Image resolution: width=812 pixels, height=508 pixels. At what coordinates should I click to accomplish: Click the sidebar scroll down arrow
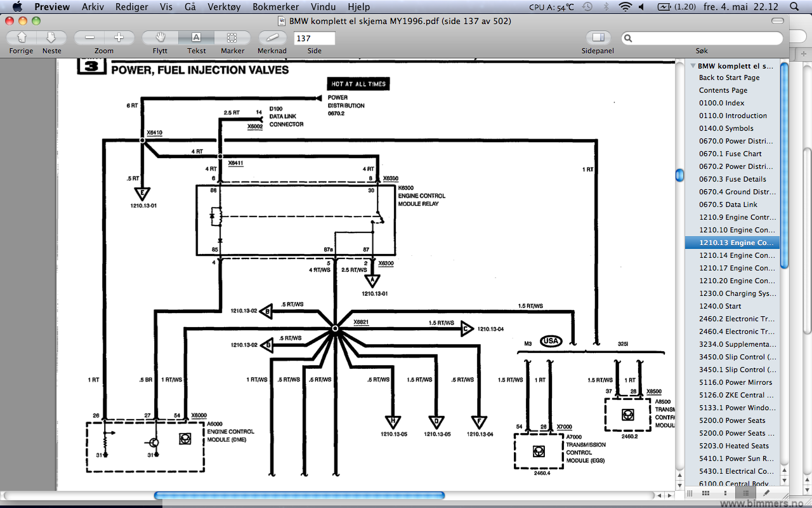785,482
